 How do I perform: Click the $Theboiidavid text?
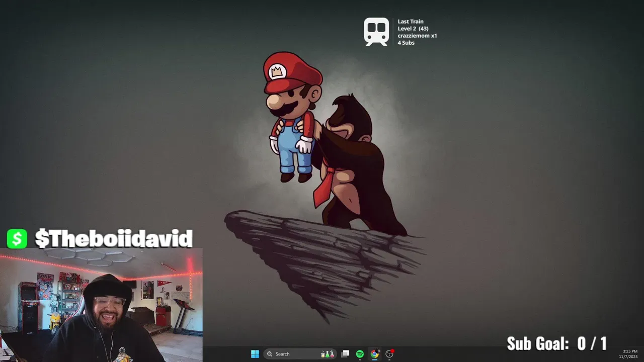pyautogui.click(x=114, y=239)
